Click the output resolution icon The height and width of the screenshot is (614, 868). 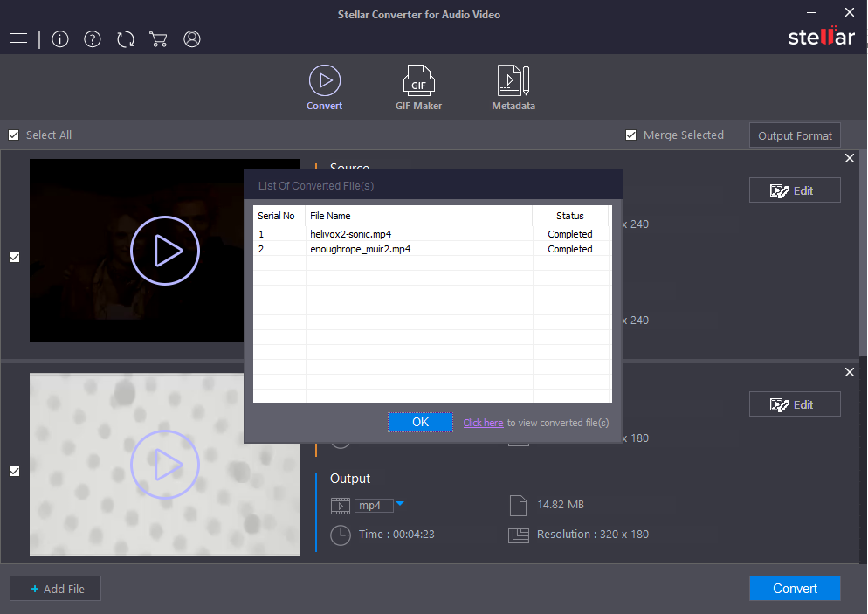pyautogui.click(x=519, y=535)
